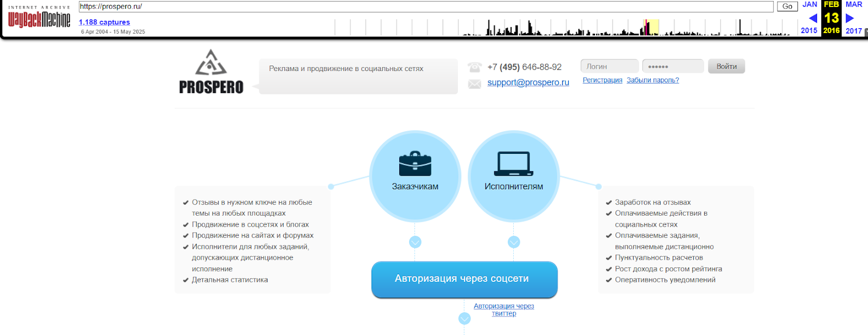Click the envelope icon beside support email

(x=475, y=84)
